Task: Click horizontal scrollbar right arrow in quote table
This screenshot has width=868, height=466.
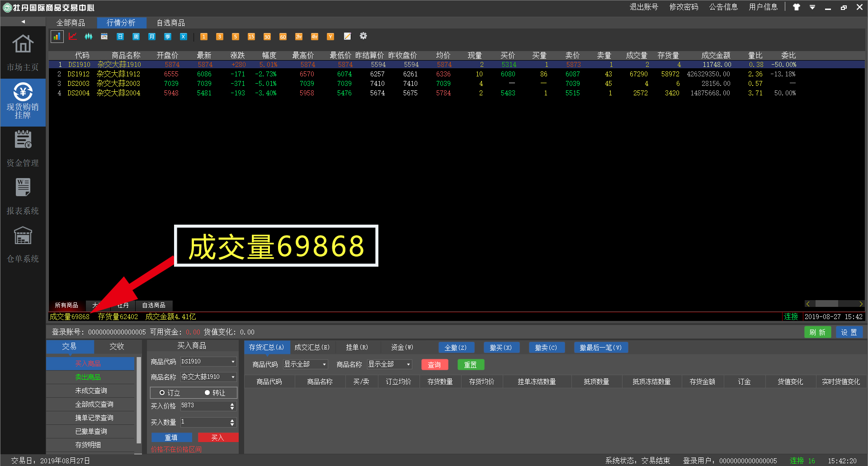Action: (861, 304)
